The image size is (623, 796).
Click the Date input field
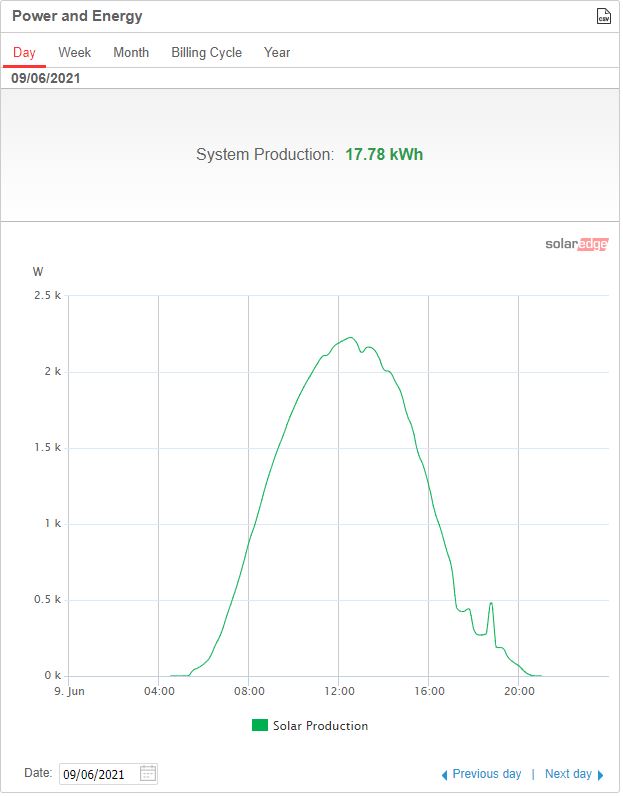pos(109,776)
